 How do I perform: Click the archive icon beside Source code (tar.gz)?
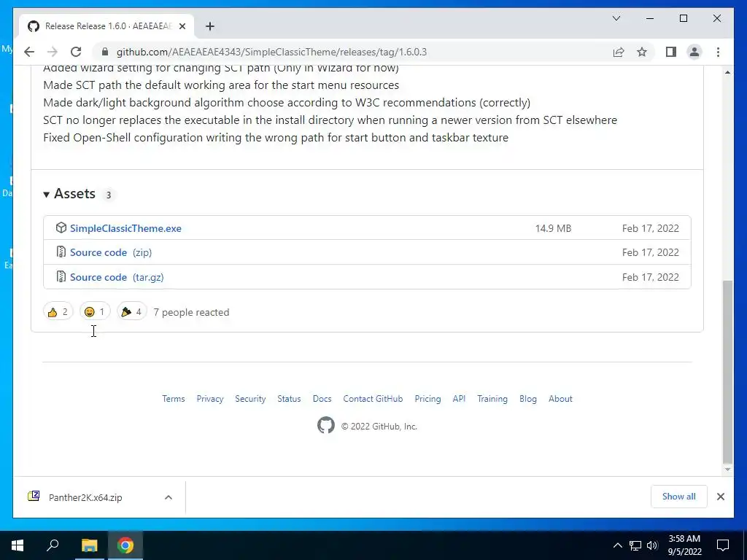61,276
